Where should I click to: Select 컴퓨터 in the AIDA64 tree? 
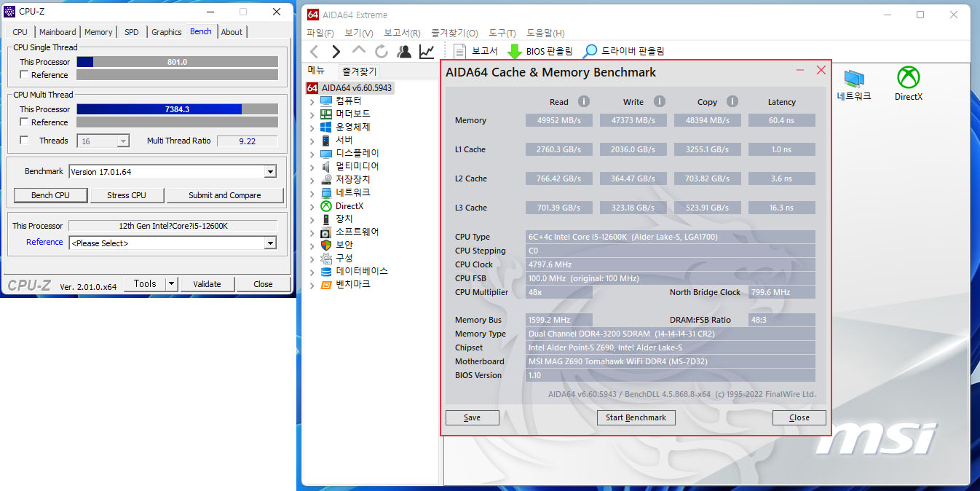tap(348, 101)
